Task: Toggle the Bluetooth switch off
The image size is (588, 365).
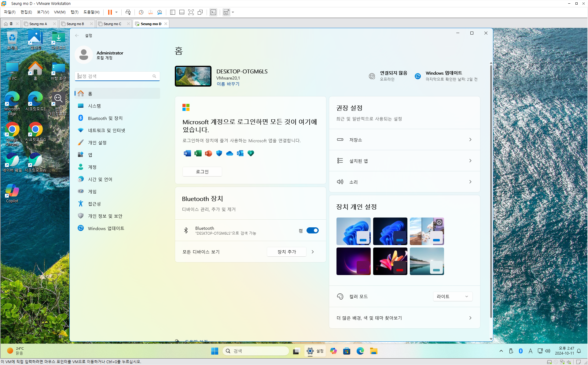Action: pos(312,230)
